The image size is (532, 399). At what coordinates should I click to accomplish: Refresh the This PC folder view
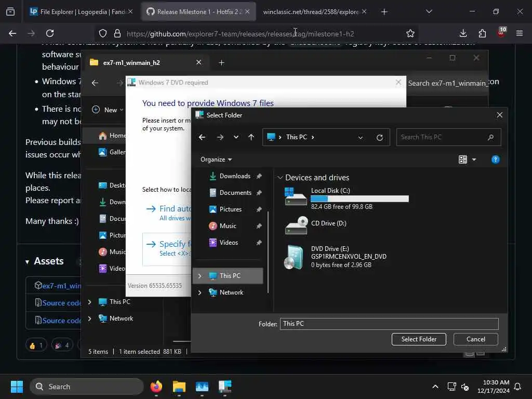(x=380, y=137)
